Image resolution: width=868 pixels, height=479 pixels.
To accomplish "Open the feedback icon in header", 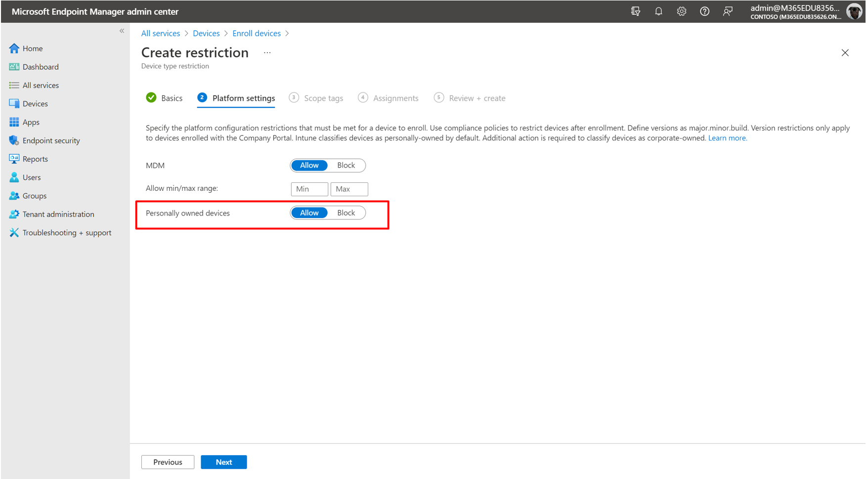I will [728, 11].
